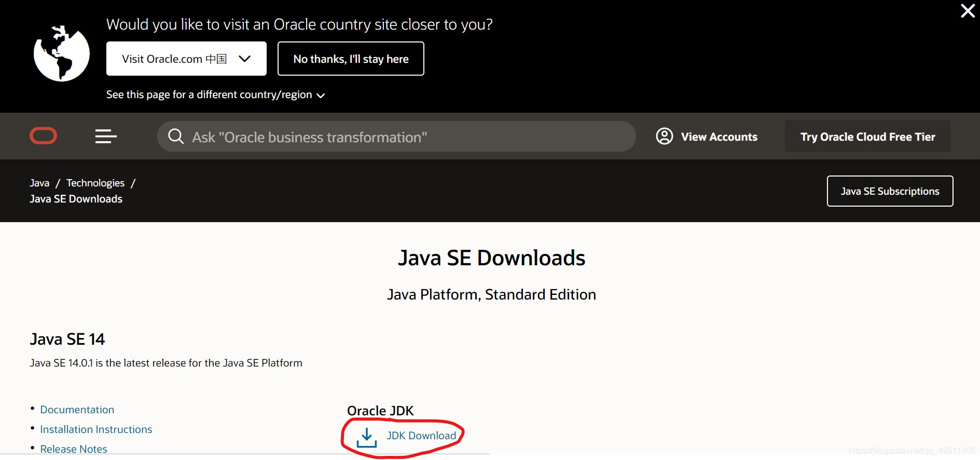Click the 'Java SE 14' heading
The width and height of the screenshot is (980, 460).
pos(67,339)
